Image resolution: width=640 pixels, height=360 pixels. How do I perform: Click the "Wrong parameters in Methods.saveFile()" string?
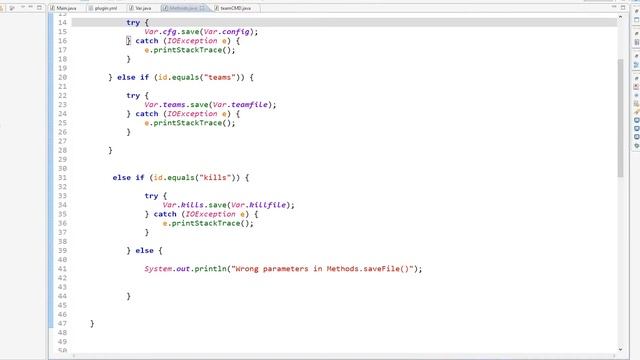[x=322, y=269]
